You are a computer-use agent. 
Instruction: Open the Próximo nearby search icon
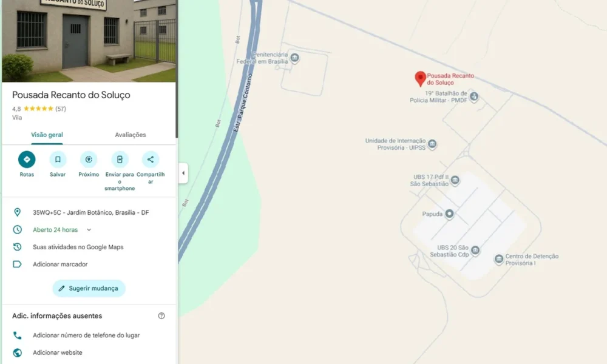[89, 160]
